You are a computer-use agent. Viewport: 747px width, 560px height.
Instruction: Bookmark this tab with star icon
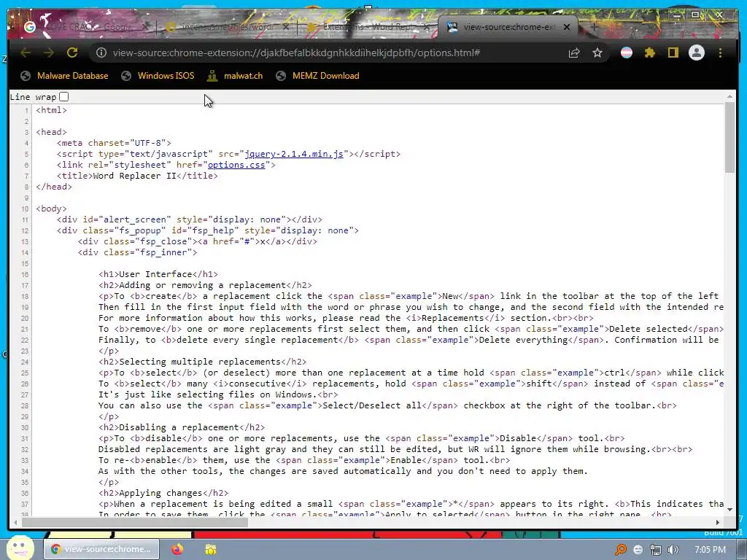597,52
